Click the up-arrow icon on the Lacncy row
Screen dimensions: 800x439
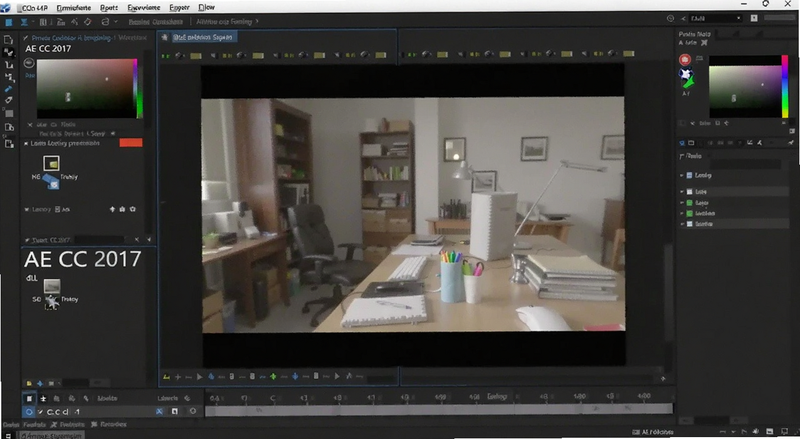112,209
